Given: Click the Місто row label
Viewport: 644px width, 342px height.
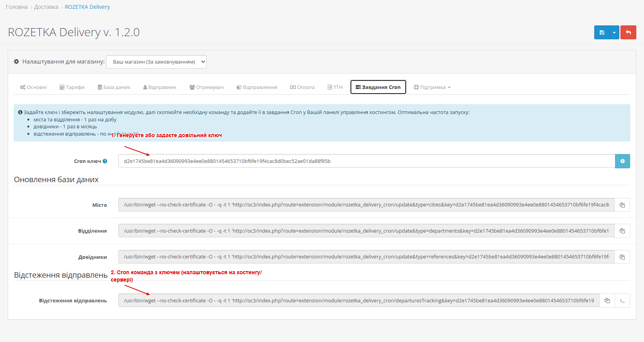Looking at the screenshot, I should tap(99, 205).
